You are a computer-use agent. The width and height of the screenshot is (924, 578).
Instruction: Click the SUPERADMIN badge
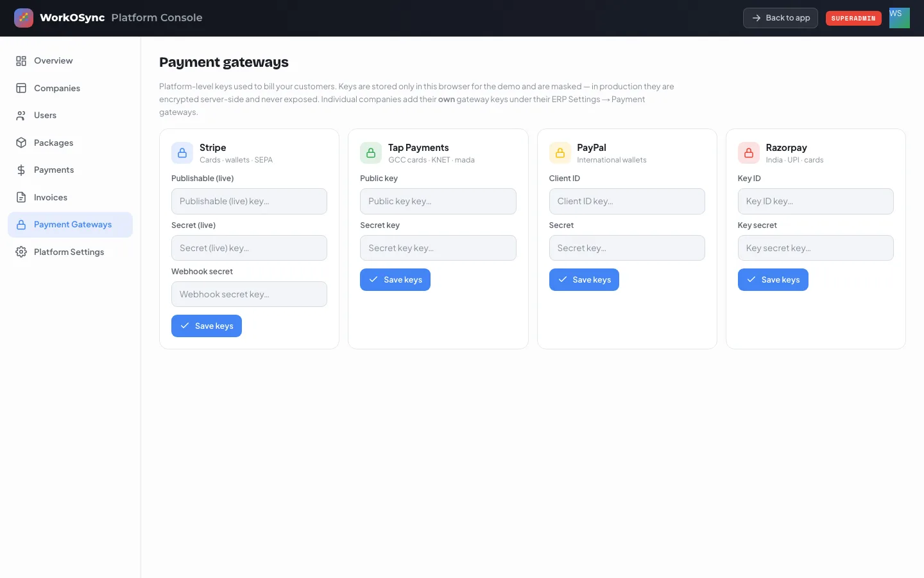click(853, 19)
